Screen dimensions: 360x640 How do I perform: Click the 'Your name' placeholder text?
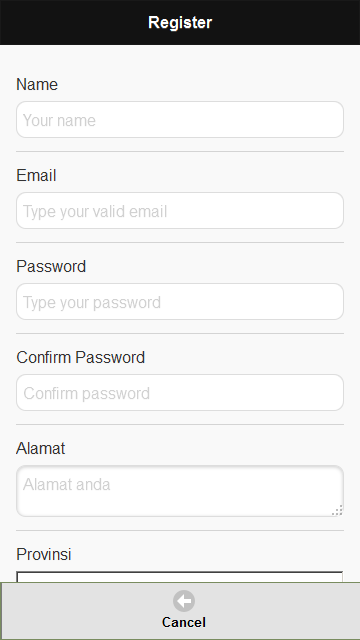(x=59, y=120)
